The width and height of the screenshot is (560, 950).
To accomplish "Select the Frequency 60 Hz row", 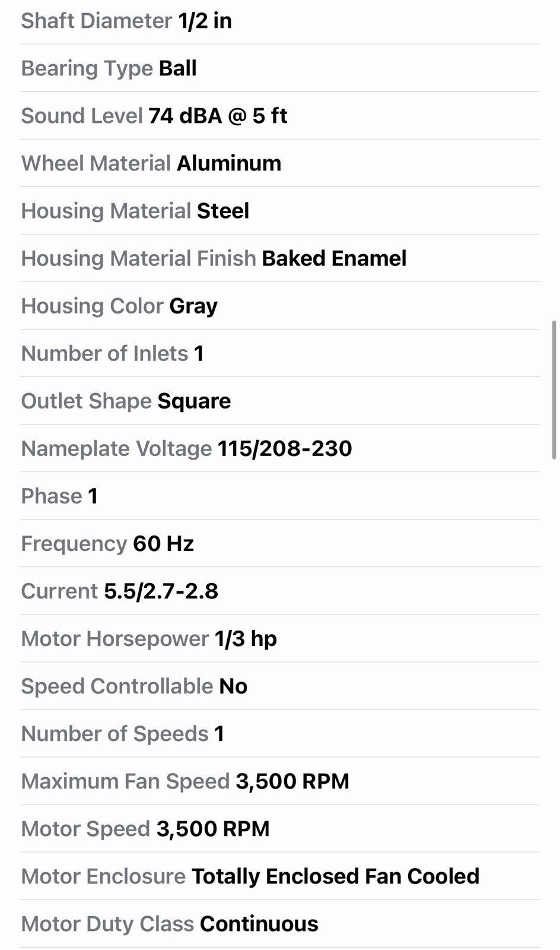I will tap(280, 543).
